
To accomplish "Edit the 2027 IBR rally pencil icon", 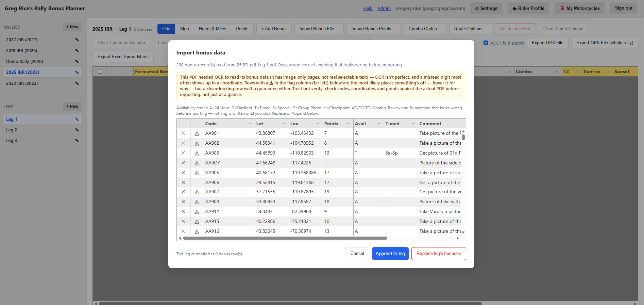I will (x=77, y=40).
